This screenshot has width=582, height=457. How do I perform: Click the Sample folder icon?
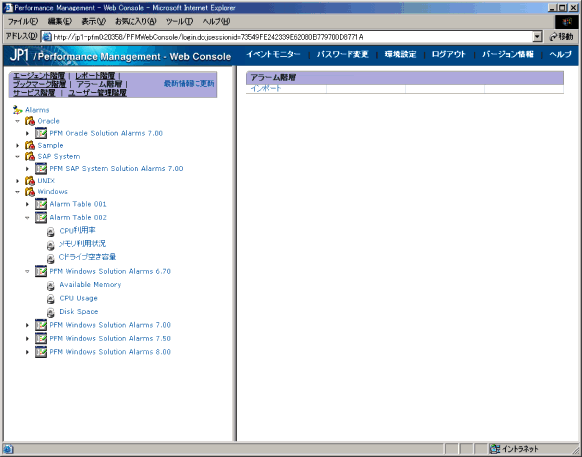(x=30, y=145)
